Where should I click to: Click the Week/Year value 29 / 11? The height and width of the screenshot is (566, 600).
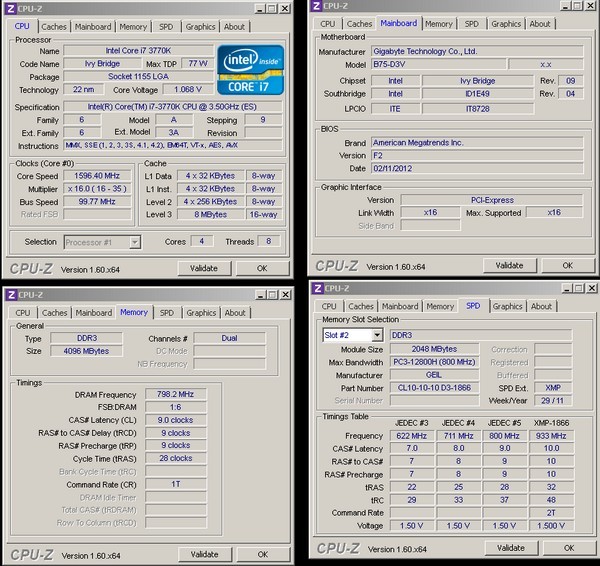coord(553,401)
